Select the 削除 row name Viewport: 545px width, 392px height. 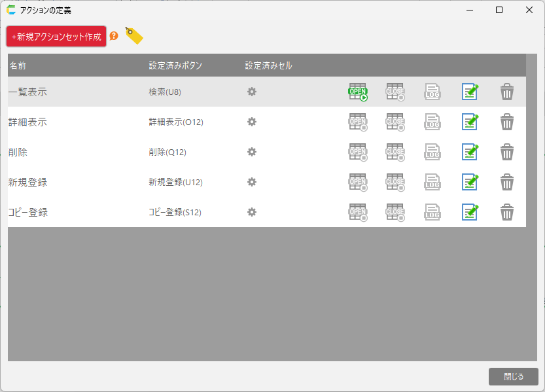click(18, 152)
